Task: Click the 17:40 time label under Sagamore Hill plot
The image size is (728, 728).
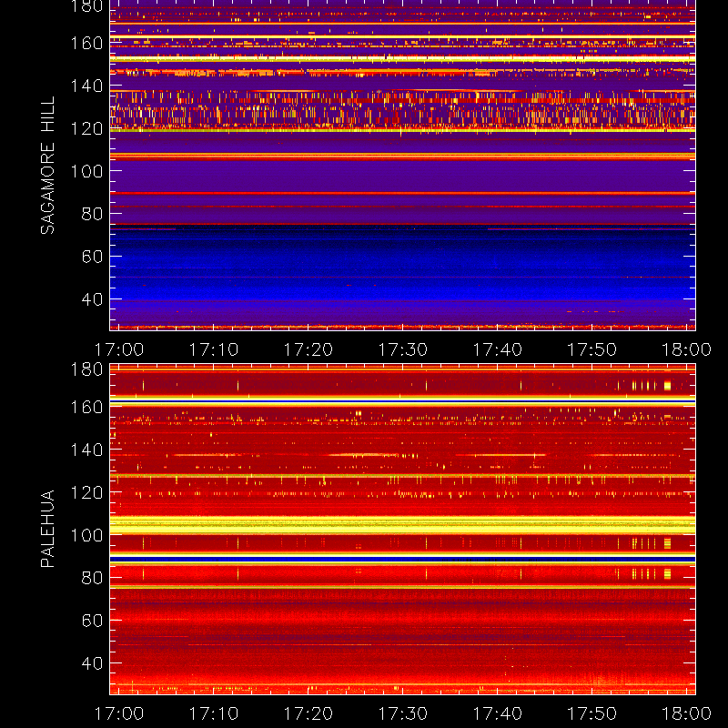Action: coord(497,349)
